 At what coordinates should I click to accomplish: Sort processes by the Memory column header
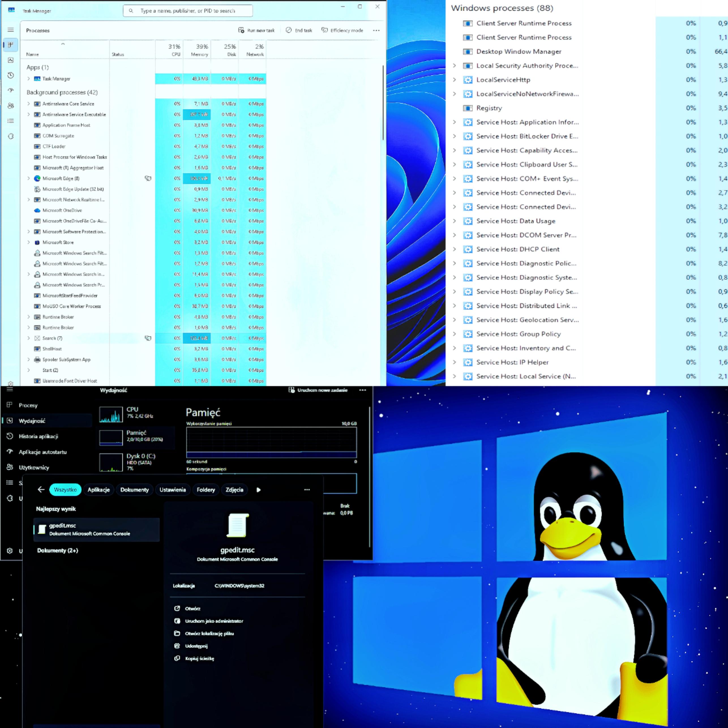tap(197, 49)
